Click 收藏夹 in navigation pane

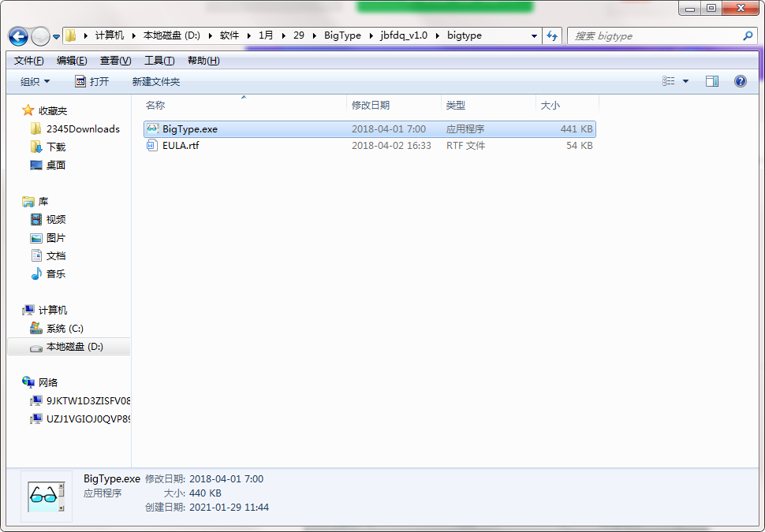(x=53, y=110)
